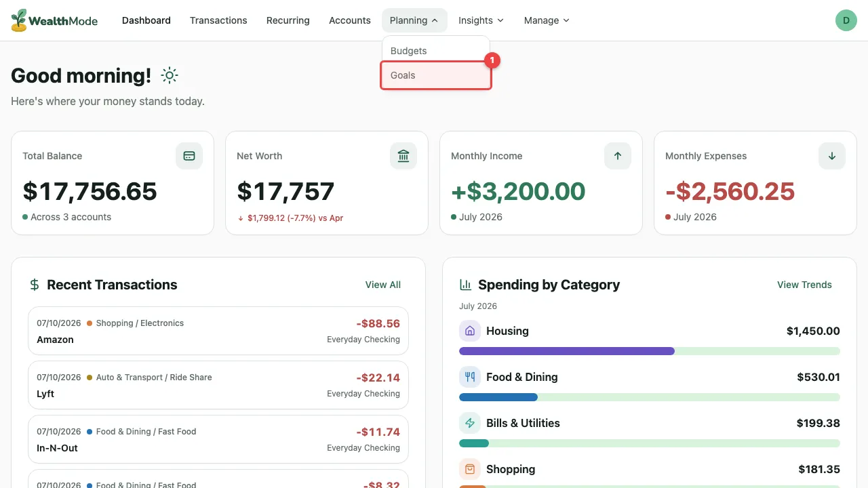Viewport: 868px width, 488px height.
Task: Click the Shopping bag icon
Action: coord(470,469)
